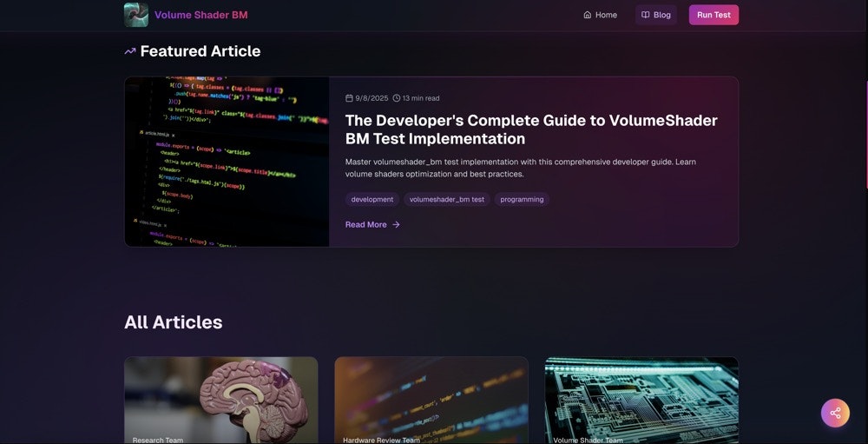The image size is (868, 444).
Task: Click the trending arrow icon beside Featured Article
Action: [x=130, y=51]
